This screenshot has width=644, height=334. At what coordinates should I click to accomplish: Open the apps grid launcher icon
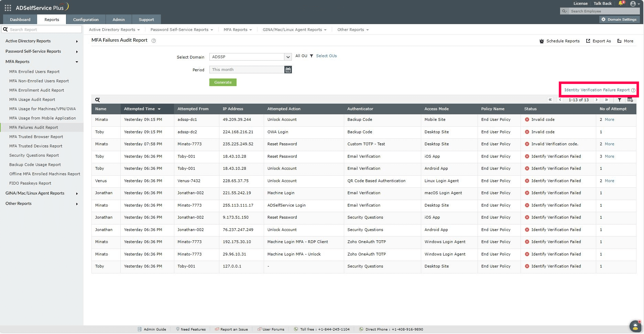8,7
